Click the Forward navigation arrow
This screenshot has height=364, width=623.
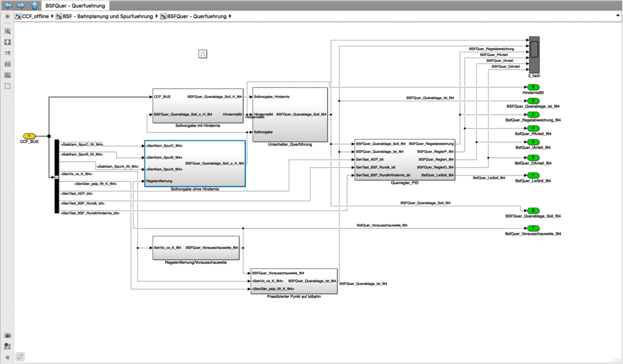coord(21,6)
